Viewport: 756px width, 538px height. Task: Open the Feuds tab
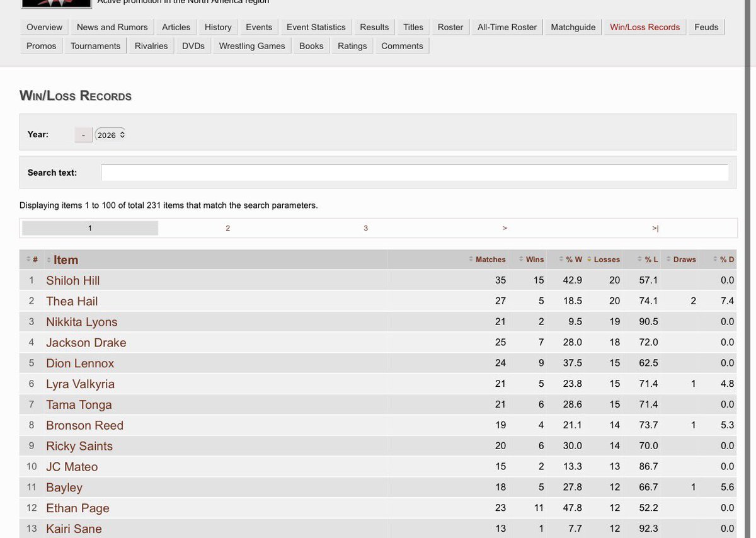707,27
